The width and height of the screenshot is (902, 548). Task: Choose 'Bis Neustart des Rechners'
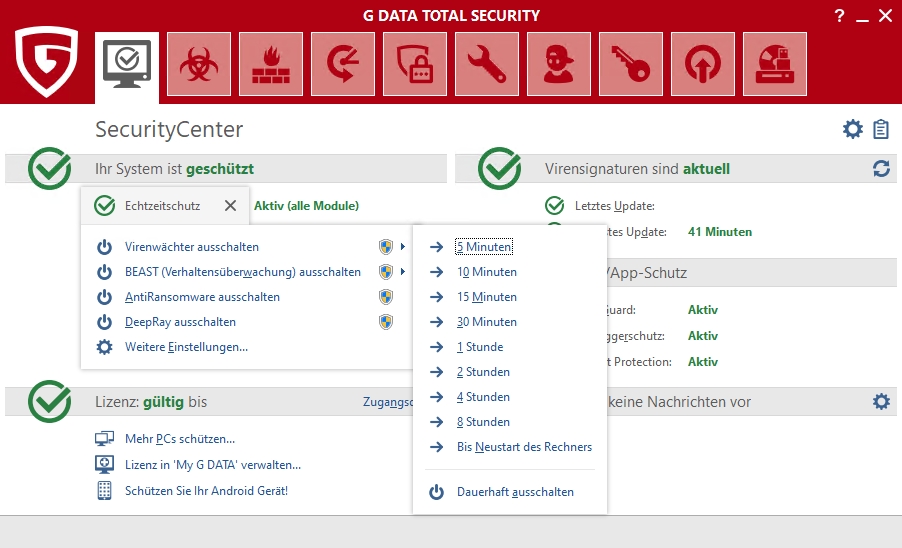[x=524, y=447]
